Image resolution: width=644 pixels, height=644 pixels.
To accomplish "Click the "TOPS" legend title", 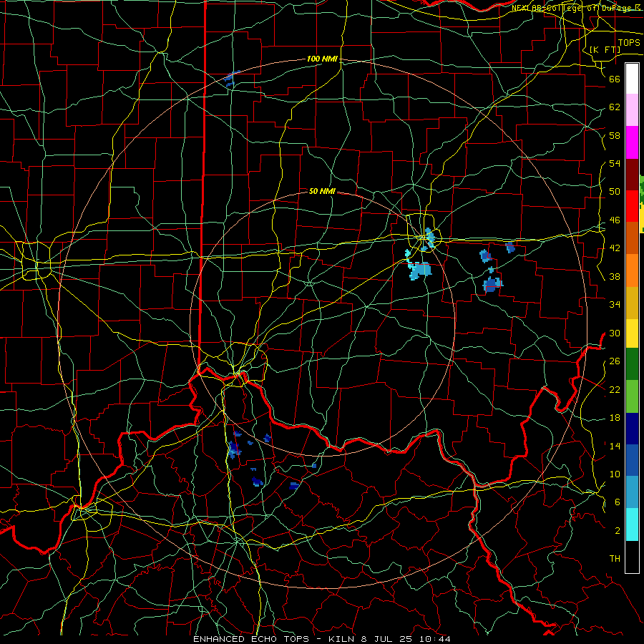I will pyautogui.click(x=629, y=42).
